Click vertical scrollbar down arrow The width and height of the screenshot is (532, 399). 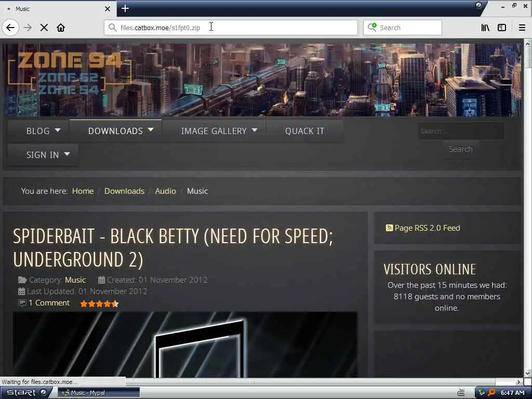point(528,373)
